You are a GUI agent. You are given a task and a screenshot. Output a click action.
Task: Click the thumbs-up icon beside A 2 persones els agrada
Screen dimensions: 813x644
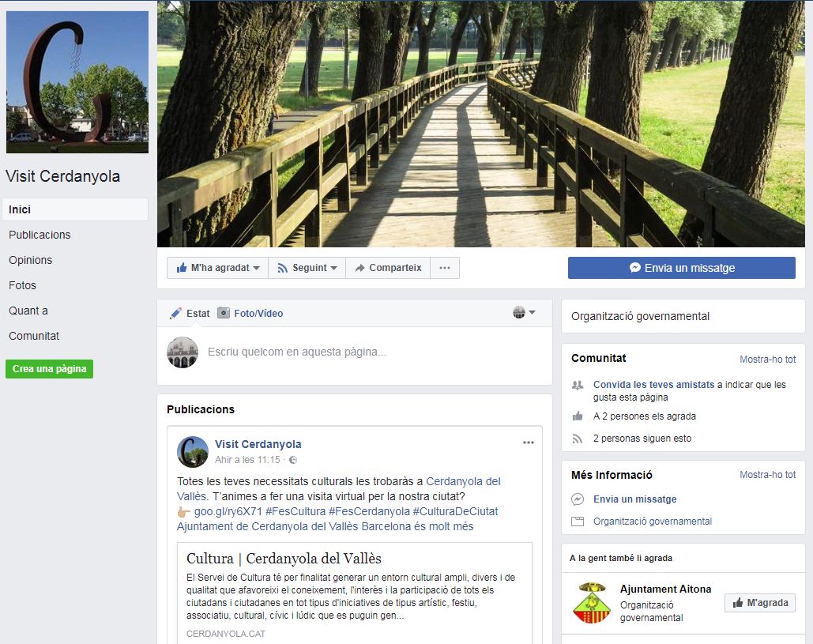pos(577,416)
